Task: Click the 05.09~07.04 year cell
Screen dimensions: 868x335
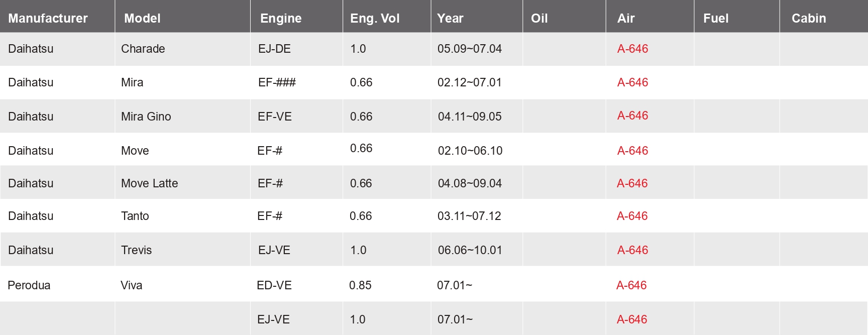Action: coord(469,49)
